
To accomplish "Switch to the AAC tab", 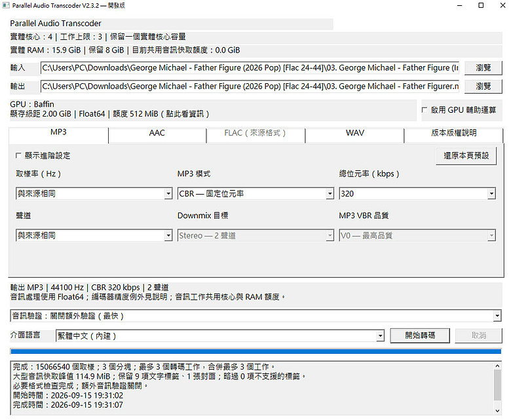I will coord(157,133).
